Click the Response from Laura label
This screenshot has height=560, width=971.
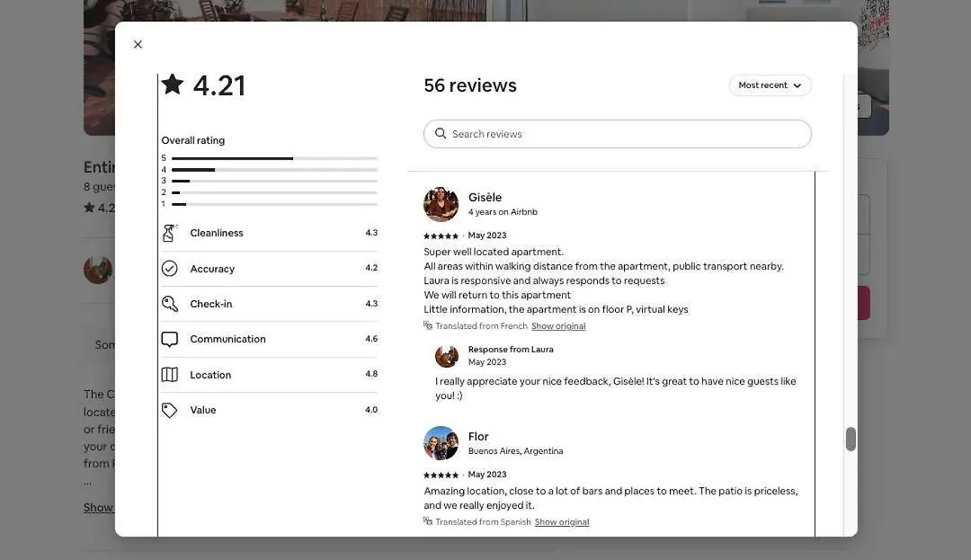511,350
